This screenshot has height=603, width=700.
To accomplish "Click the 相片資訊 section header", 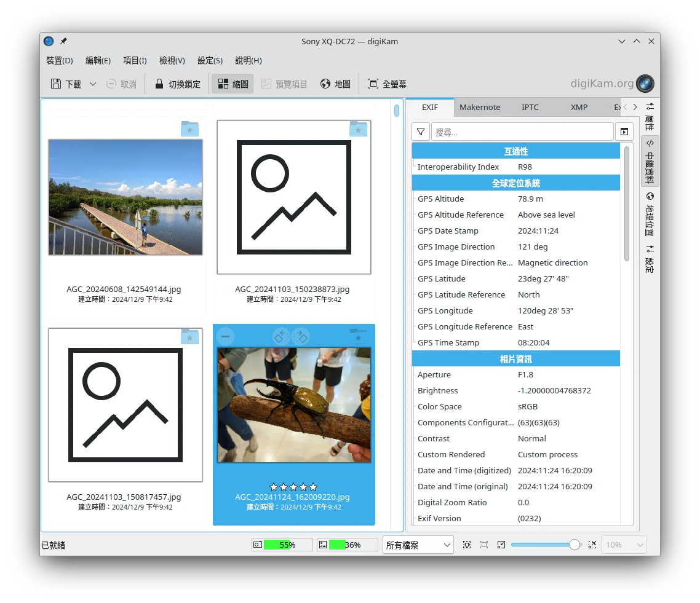I will [515, 359].
